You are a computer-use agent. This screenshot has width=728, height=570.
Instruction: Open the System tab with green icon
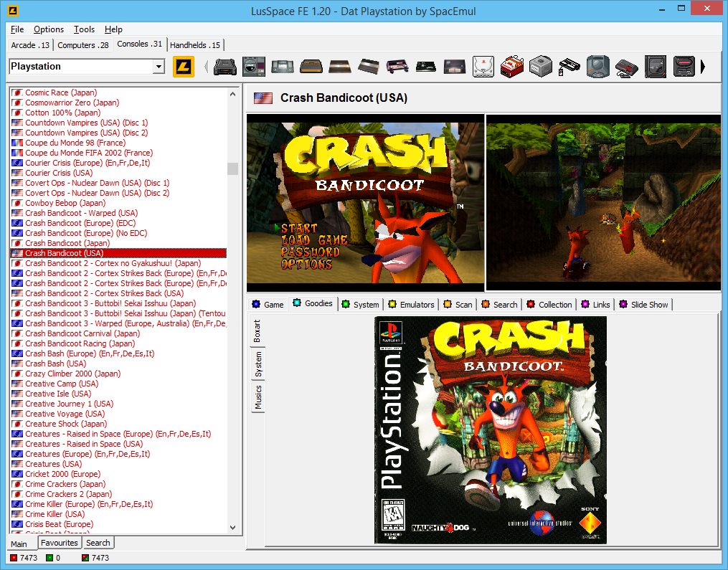[360, 305]
